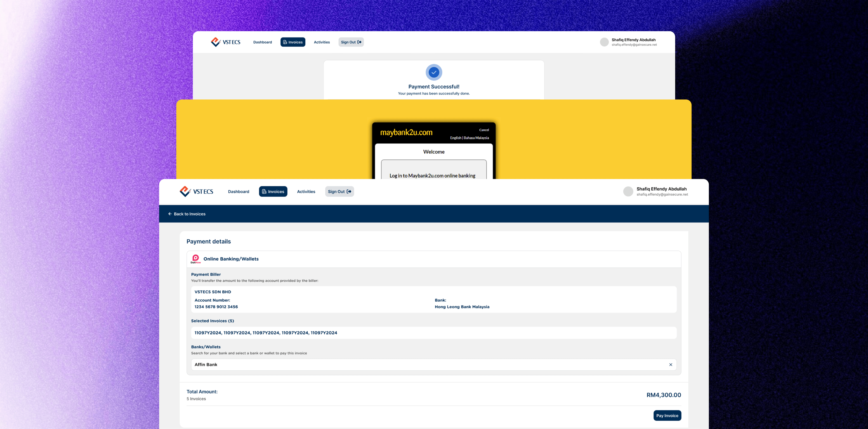Open Activities in the back window navigation
The height and width of the screenshot is (429, 868).
pos(322,42)
